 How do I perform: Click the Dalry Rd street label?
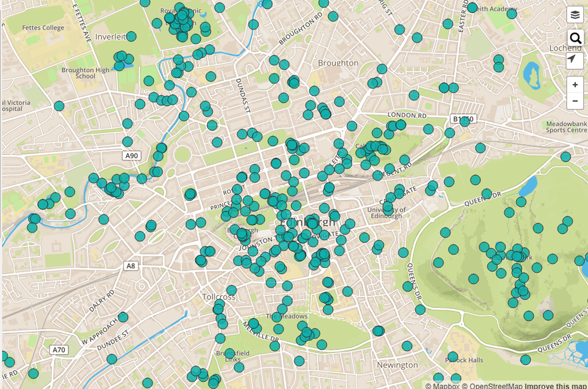101,301
